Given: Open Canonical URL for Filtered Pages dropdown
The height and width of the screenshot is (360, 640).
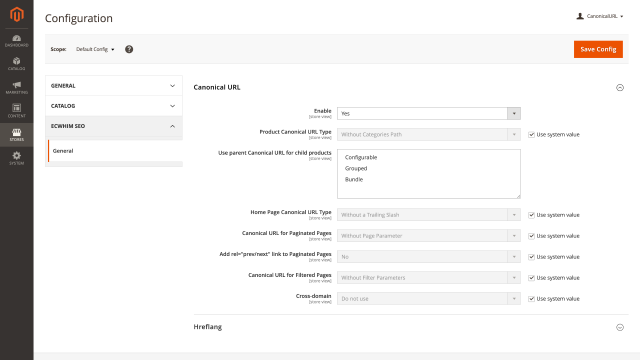Looking at the screenshot, I should coord(429,278).
